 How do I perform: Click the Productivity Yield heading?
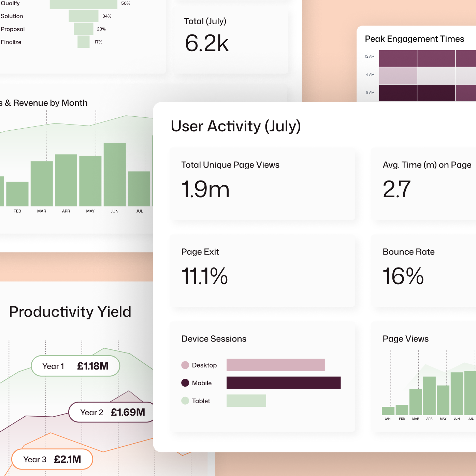click(70, 312)
